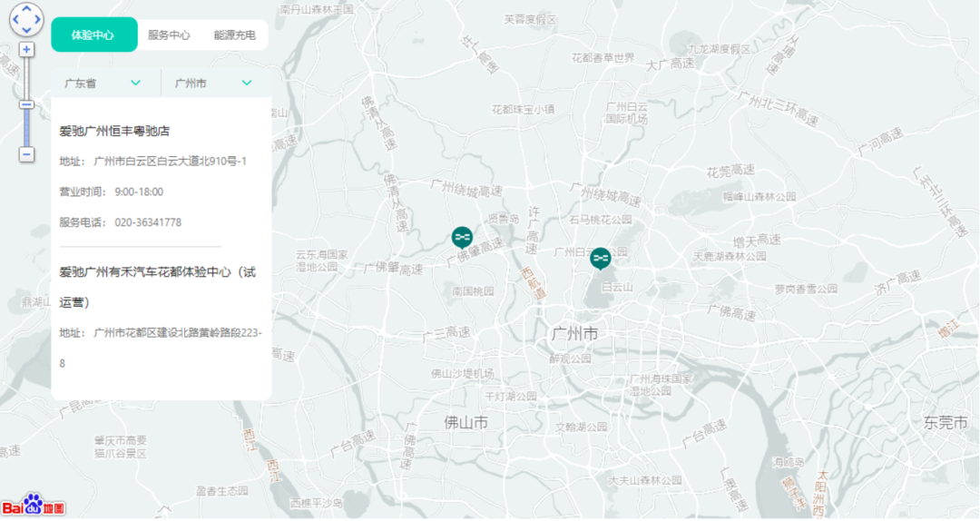The image size is (980, 521).
Task: Click the 花都香草世界 map label
Action: 603,57
